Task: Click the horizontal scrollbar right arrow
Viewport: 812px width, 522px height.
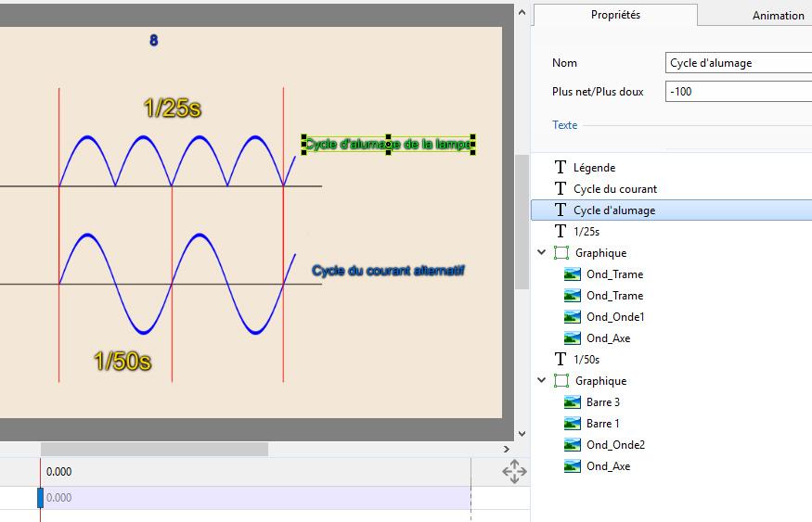Action: tap(507, 449)
